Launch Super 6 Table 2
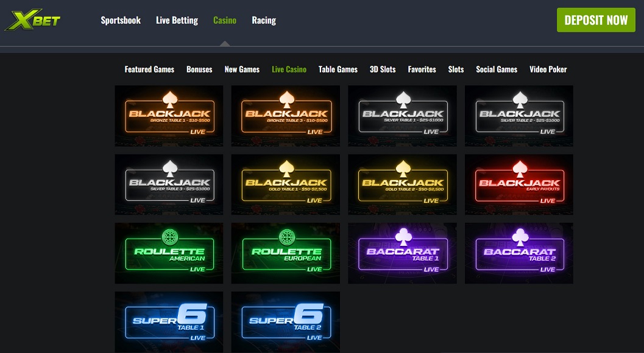The width and height of the screenshot is (644, 353). coord(286,322)
